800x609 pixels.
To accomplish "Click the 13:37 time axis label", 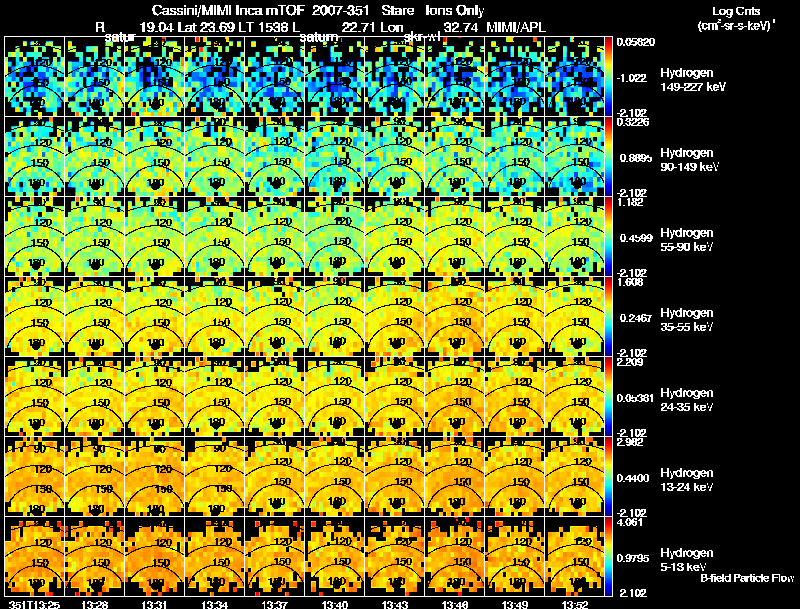I will click(275, 604).
